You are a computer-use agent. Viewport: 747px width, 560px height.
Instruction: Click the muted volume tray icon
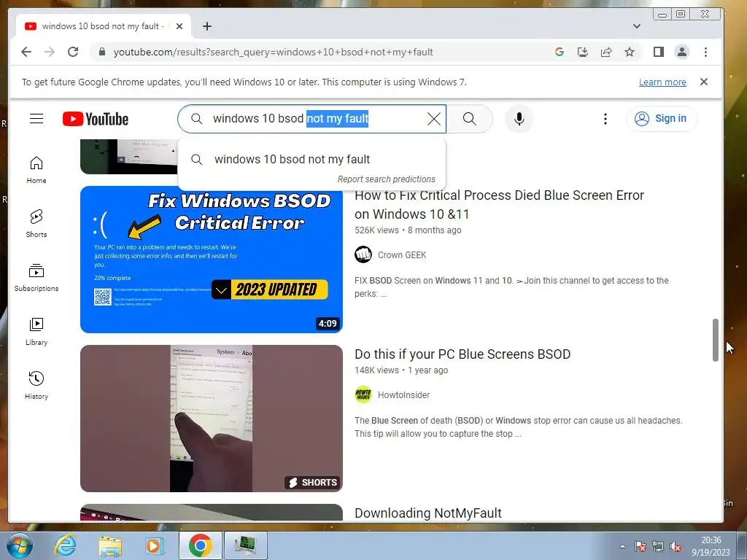tap(676, 547)
